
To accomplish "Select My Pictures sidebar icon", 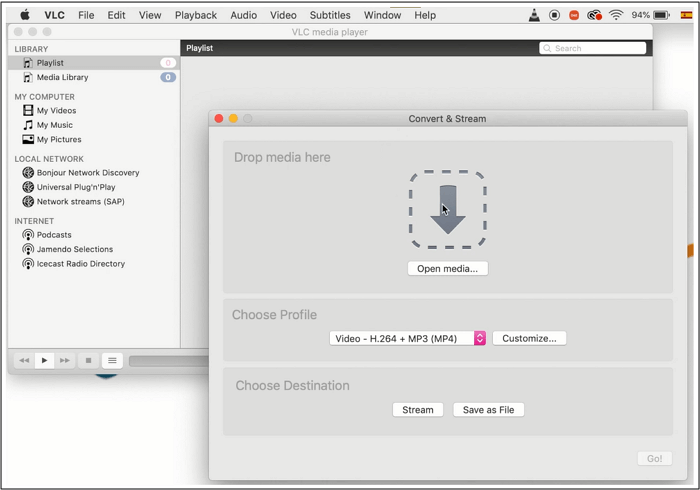I will click(x=28, y=140).
